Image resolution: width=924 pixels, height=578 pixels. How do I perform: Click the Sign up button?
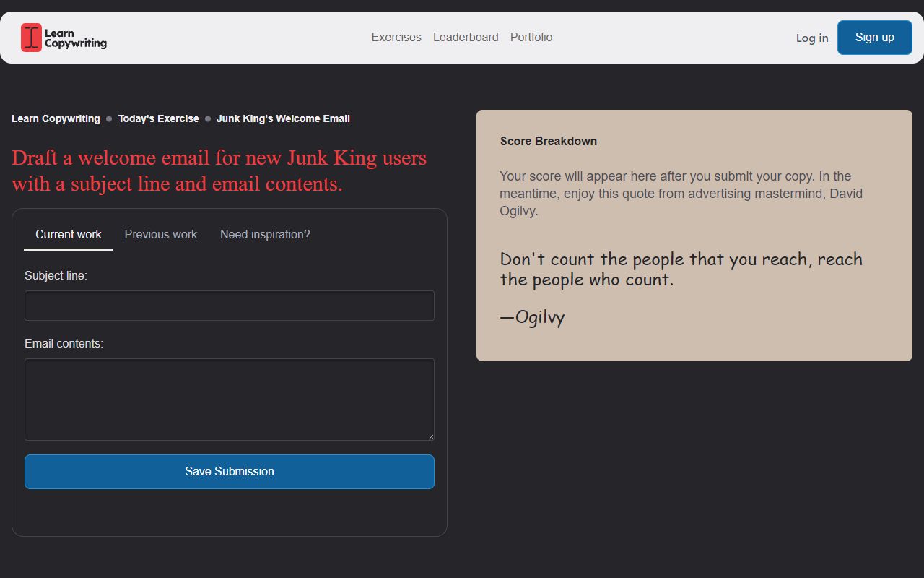(874, 37)
